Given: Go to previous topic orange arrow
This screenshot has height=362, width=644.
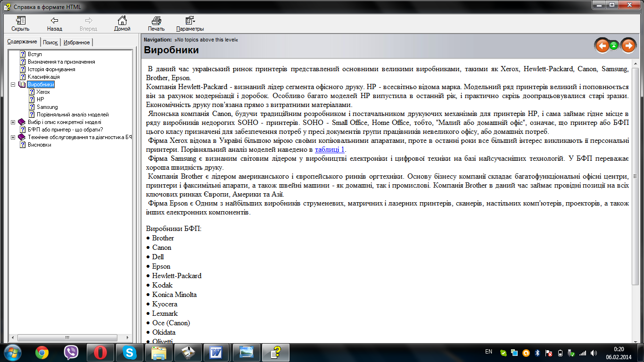Looking at the screenshot, I should [x=602, y=46].
